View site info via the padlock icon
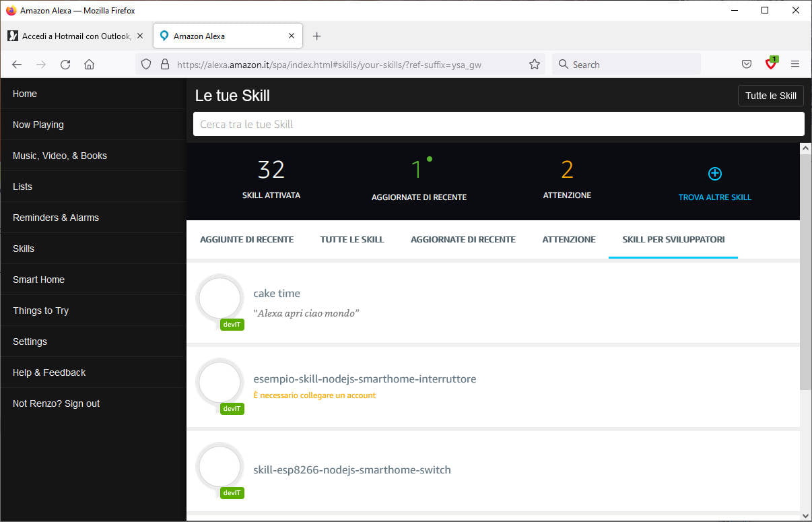 165,64
